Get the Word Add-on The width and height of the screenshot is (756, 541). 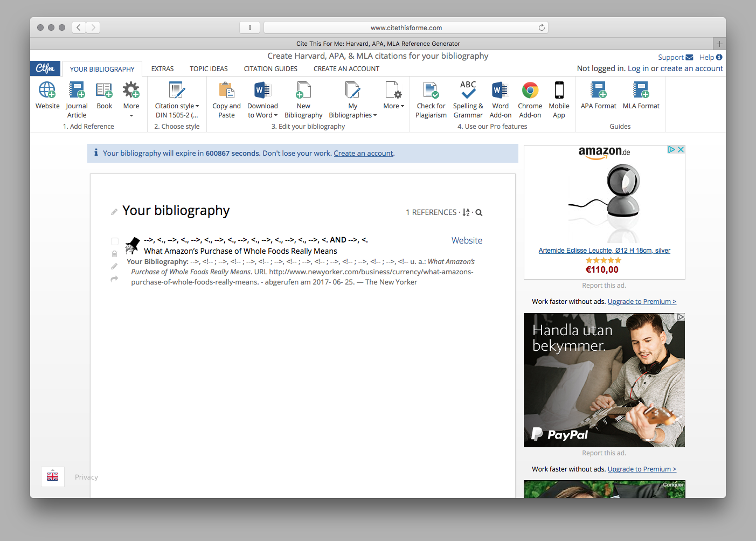tap(500, 100)
